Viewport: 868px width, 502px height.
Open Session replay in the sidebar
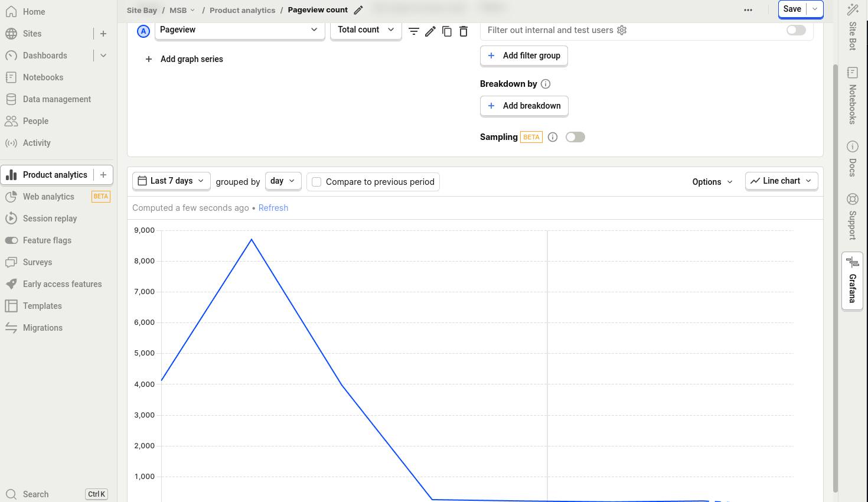coord(50,219)
